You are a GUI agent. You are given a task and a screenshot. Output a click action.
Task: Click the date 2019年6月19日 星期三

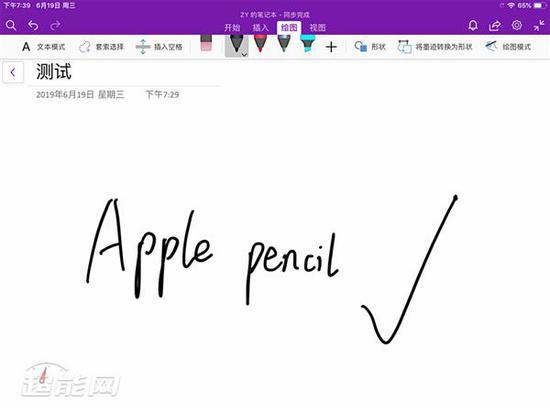pyautogui.click(x=80, y=95)
